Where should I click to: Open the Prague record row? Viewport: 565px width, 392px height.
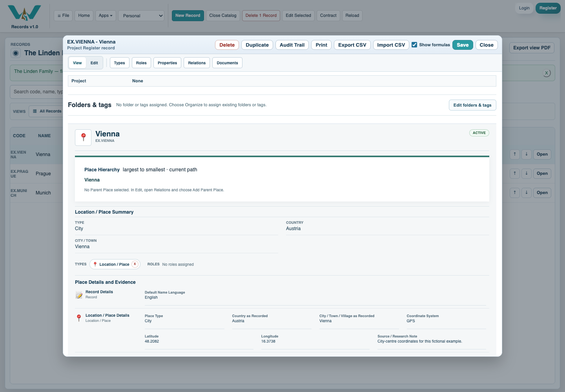click(542, 173)
